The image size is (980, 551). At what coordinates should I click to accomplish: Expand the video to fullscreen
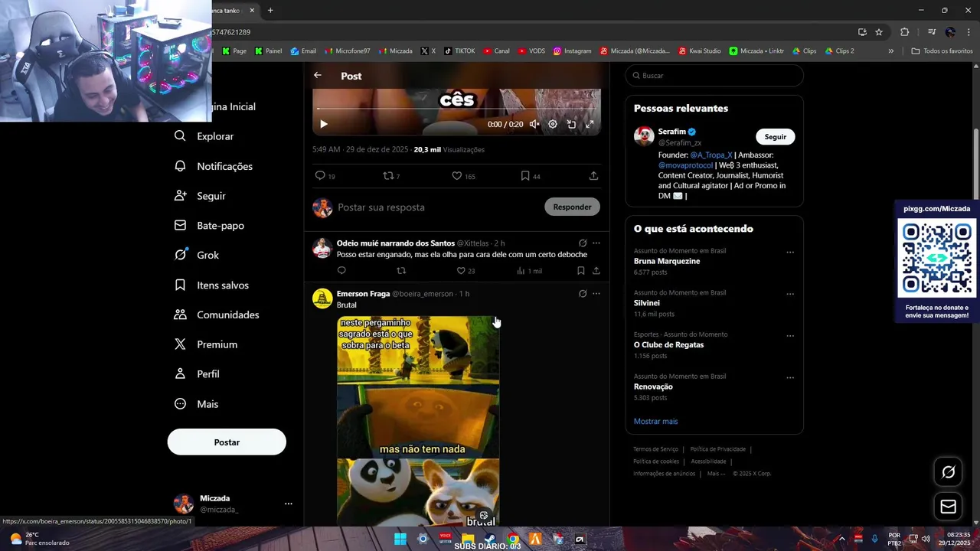click(x=590, y=124)
